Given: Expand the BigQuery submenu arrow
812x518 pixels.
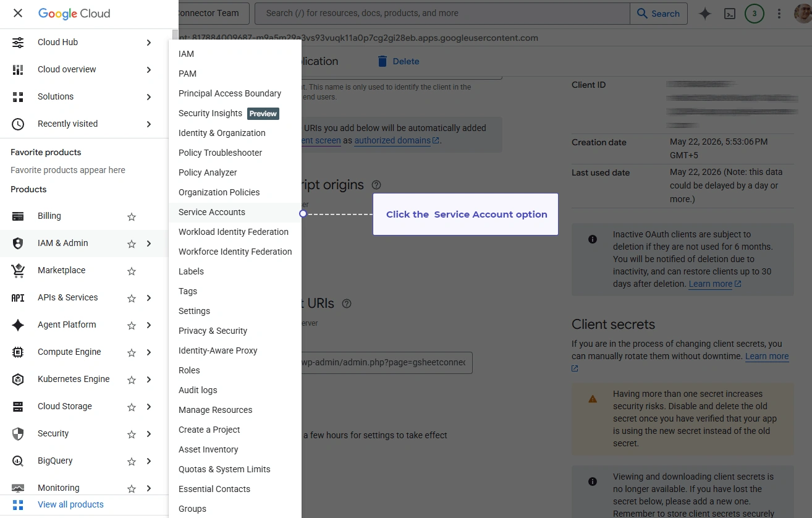Looking at the screenshot, I should 149,461.
